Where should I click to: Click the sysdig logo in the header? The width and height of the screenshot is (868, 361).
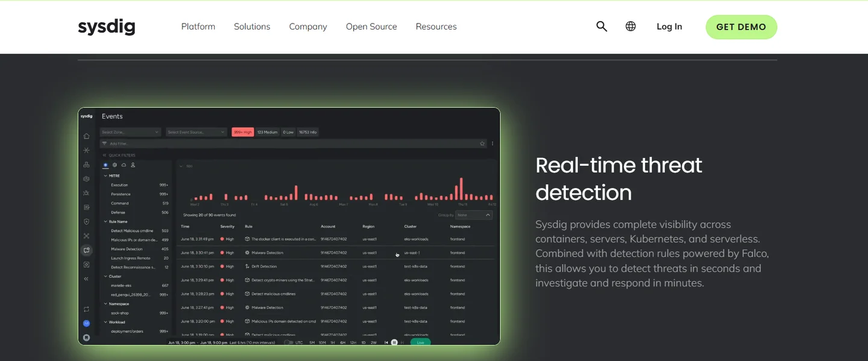(107, 27)
